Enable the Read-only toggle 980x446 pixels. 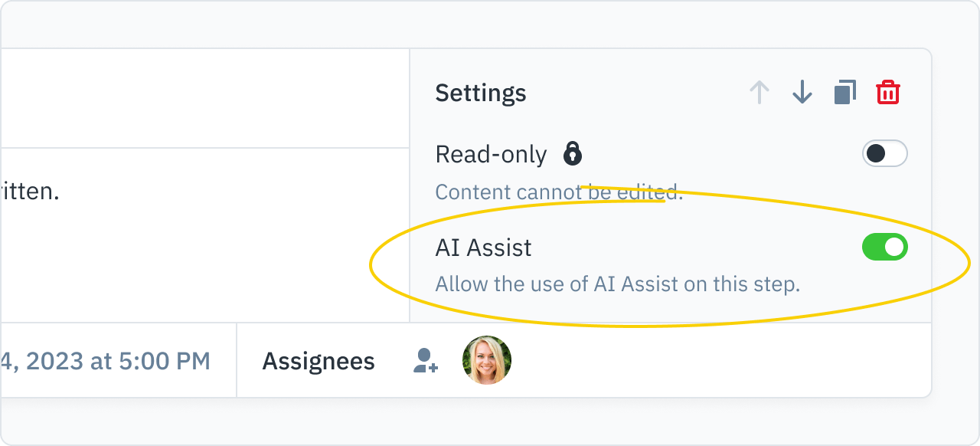click(884, 154)
